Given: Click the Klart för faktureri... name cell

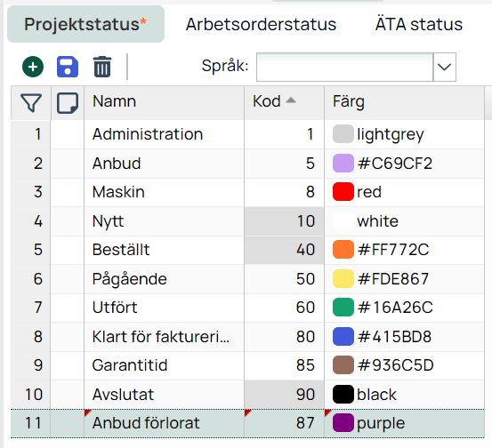Looking at the screenshot, I should click(x=164, y=337).
